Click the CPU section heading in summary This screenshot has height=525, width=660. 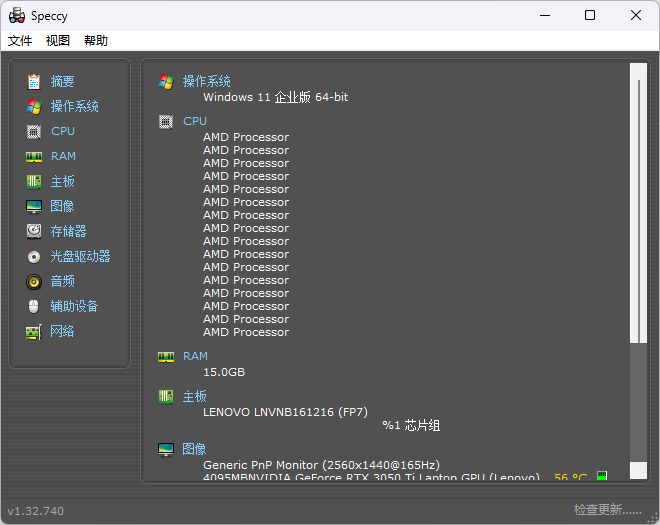[195, 121]
